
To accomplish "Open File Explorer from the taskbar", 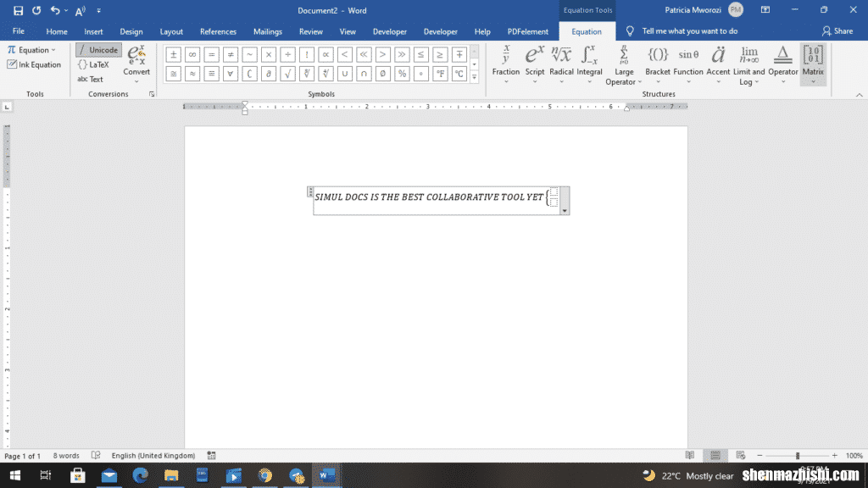I will tap(171, 475).
